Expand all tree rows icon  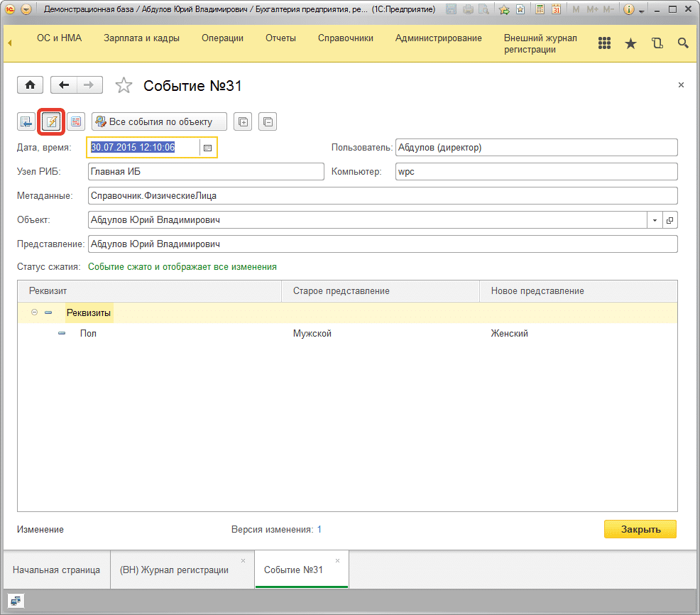point(243,121)
